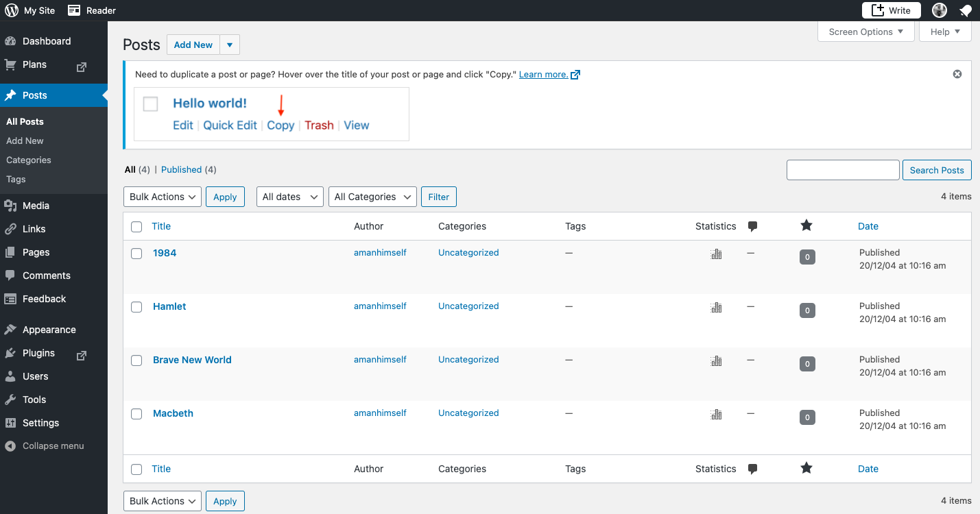
Task: Click the comments bubble column header icon
Action: point(752,227)
